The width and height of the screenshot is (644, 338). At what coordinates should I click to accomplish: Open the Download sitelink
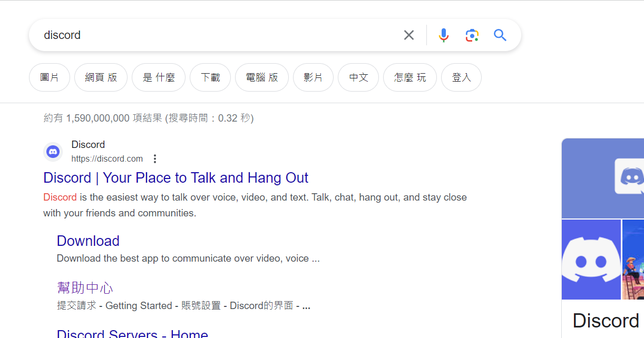(88, 241)
